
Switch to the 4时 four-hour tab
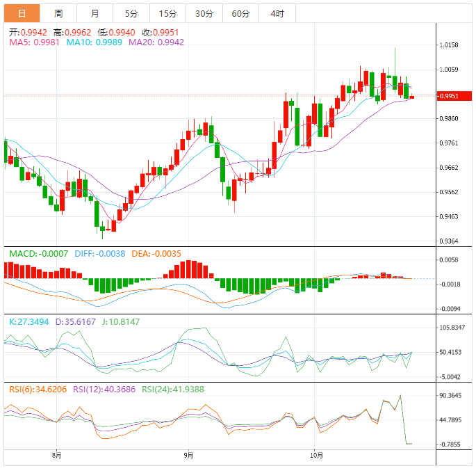click(x=277, y=13)
